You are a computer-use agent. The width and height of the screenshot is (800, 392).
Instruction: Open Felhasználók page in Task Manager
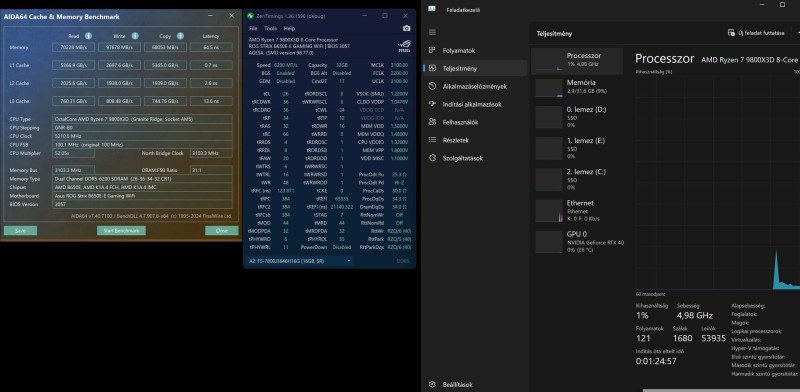[475, 122]
